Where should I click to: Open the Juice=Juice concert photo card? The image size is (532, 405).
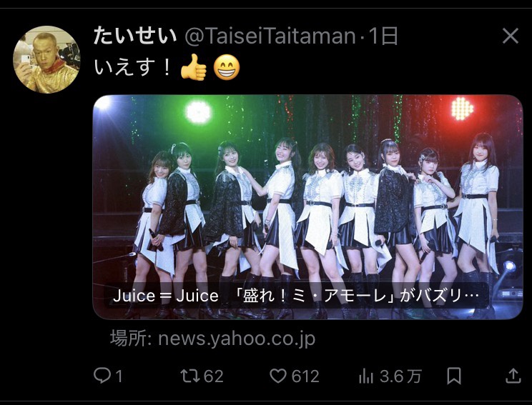[307, 207]
